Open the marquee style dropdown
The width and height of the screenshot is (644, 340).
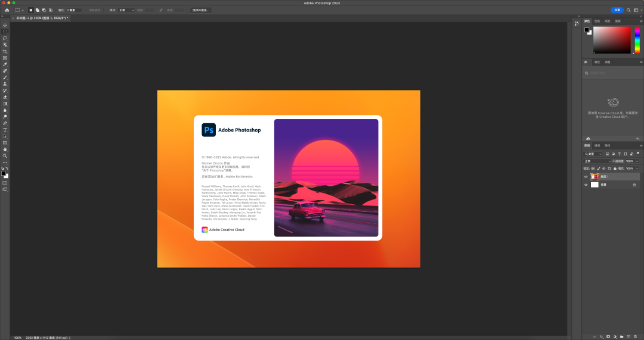pos(126,10)
